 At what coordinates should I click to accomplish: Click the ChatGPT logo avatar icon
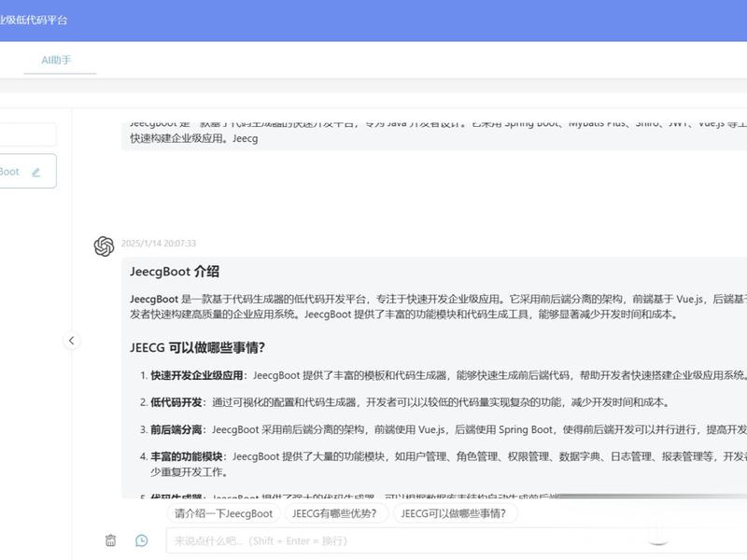[x=104, y=246]
